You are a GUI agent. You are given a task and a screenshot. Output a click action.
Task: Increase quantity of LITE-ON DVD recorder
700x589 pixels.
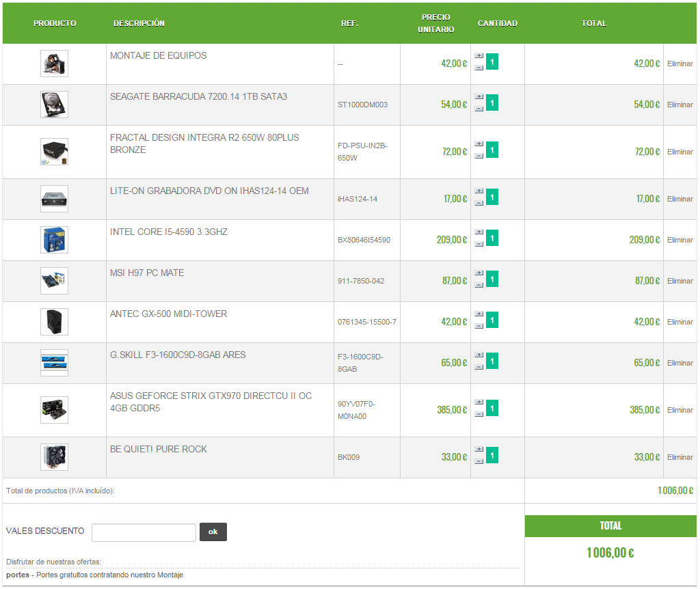click(479, 191)
